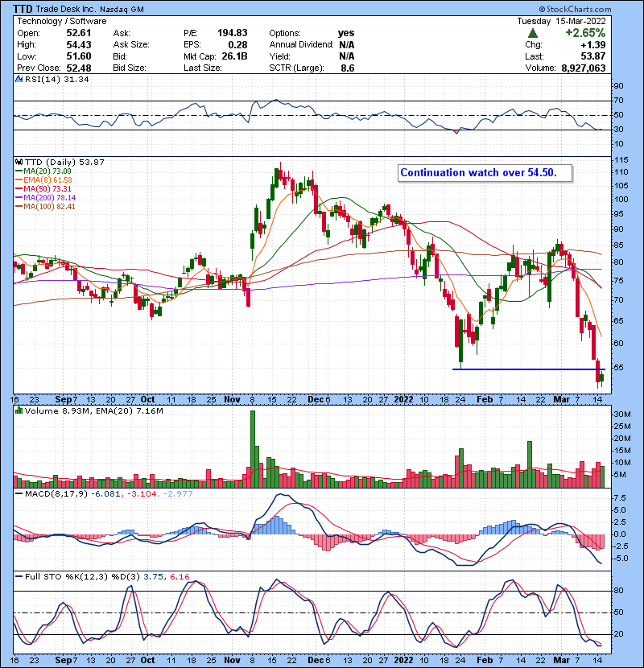This screenshot has height=668, width=644.
Task: Click the 2022 label on the price chart axis
Action: (x=403, y=400)
